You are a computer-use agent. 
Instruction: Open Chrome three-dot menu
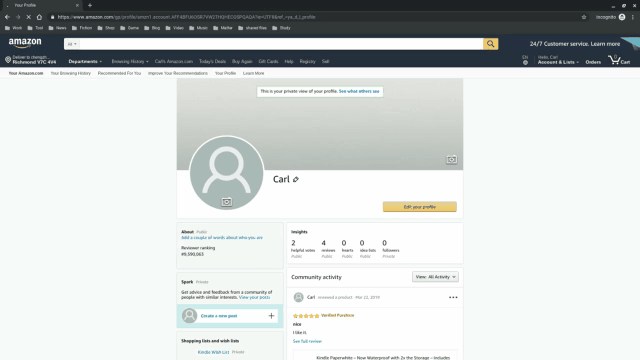pyautogui.click(x=633, y=17)
